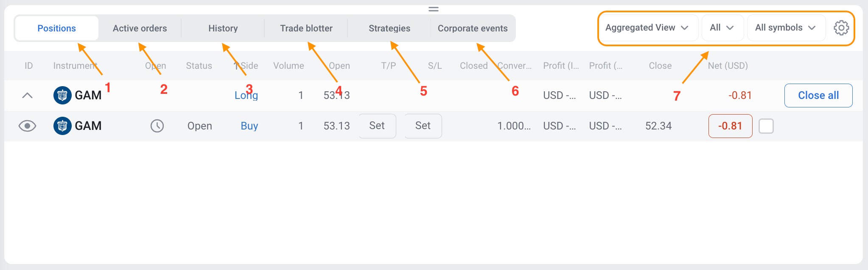This screenshot has height=270, width=868.
Task: Click GAM logo icon in aggregated row
Action: [x=62, y=95]
